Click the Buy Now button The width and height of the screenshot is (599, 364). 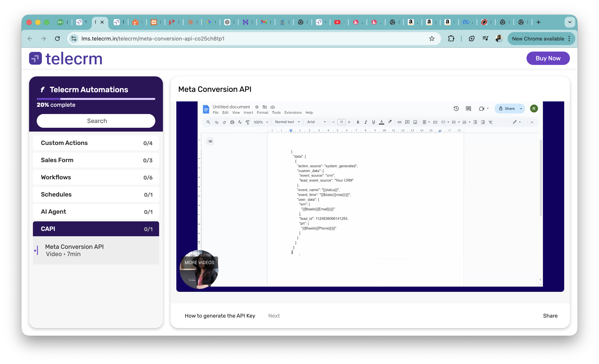coord(548,58)
